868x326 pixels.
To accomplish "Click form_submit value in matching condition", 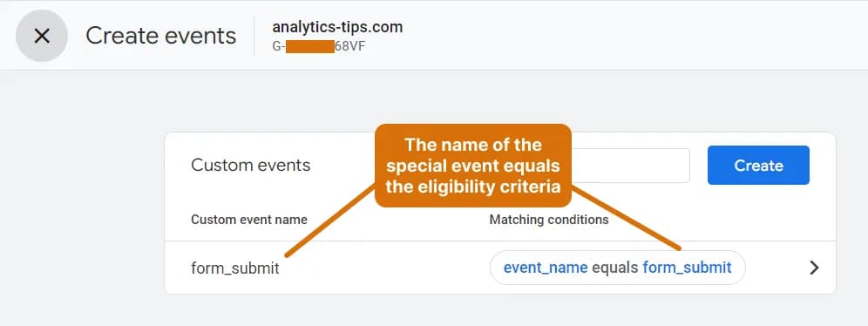I will point(687,268).
